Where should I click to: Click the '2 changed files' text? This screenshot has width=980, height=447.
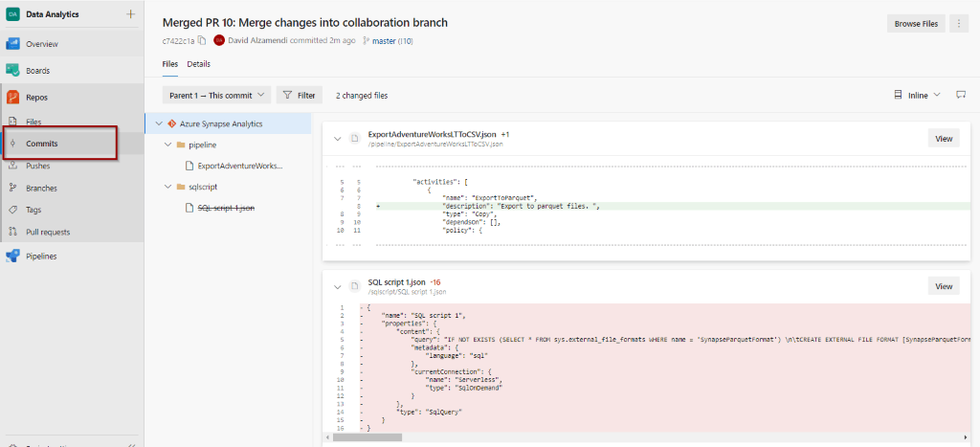(361, 96)
